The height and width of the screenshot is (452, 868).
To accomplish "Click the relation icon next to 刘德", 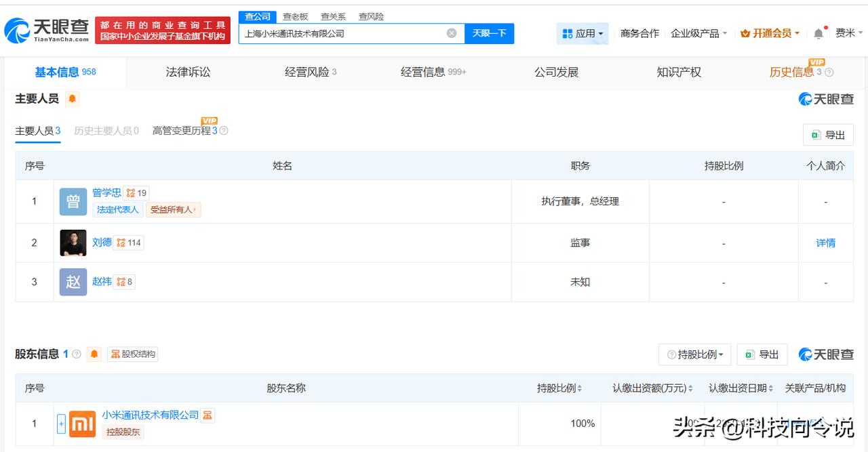I will click(x=121, y=243).
